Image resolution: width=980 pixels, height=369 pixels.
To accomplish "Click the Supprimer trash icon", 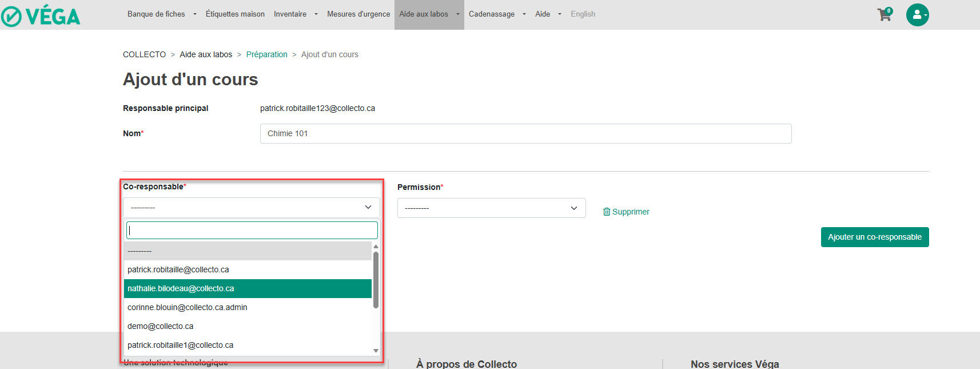I will [607, 212].
